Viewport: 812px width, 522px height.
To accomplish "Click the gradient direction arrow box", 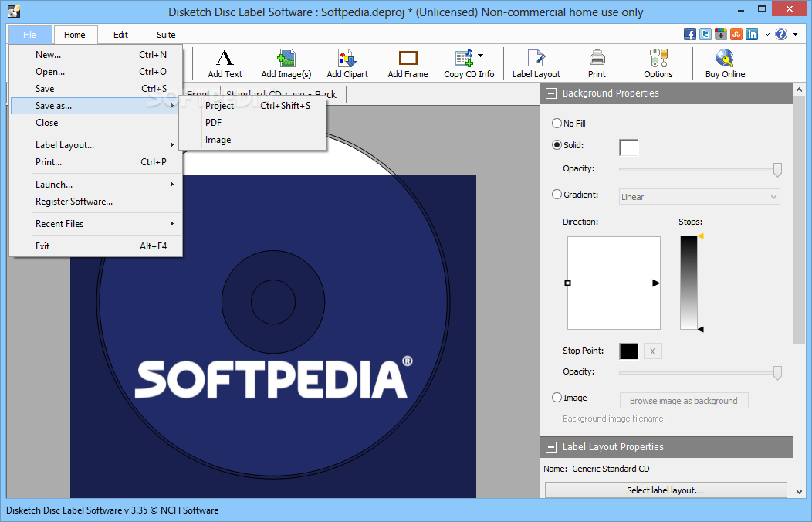I will click(614, 283).
